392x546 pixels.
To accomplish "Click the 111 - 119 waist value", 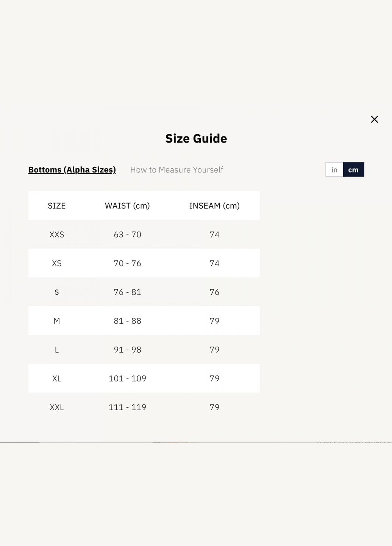I will pyautogui.click(x=127, y=408).
